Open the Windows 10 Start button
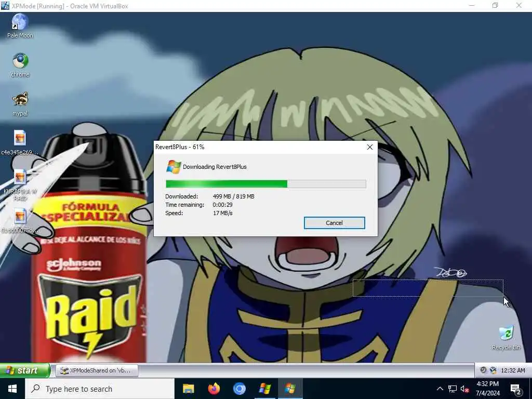The height and width of the screenshot is (399, 532). click(12, 389)
